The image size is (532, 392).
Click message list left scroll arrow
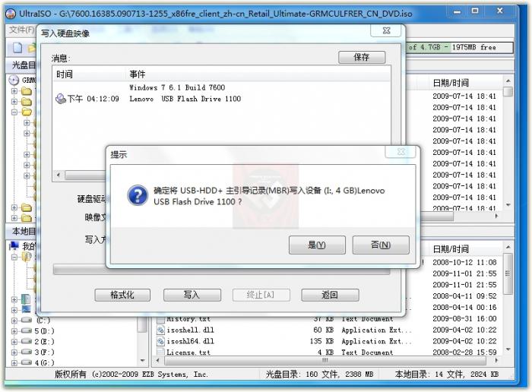[x=59, y=175]
